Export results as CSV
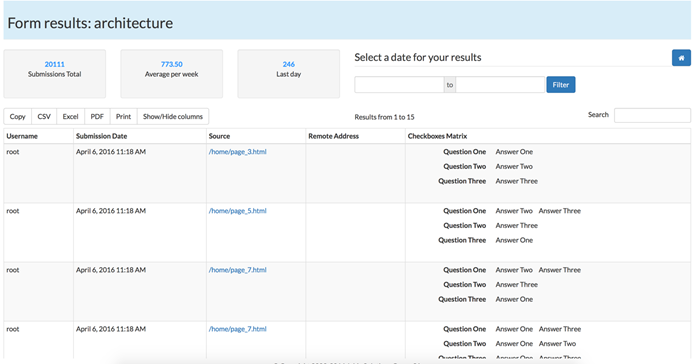Image resolution: width=698 pixels, height=364 pixels. (44, 117)
